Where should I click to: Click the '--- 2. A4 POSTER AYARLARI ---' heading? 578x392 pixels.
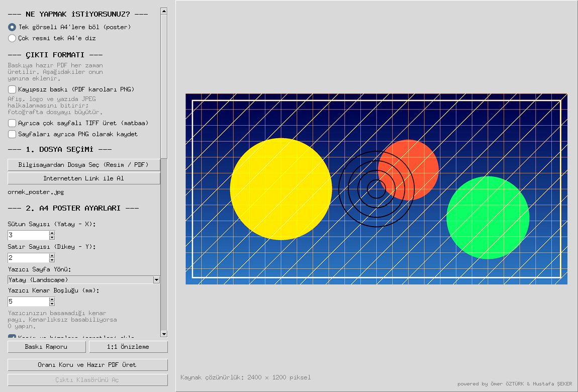73,208
